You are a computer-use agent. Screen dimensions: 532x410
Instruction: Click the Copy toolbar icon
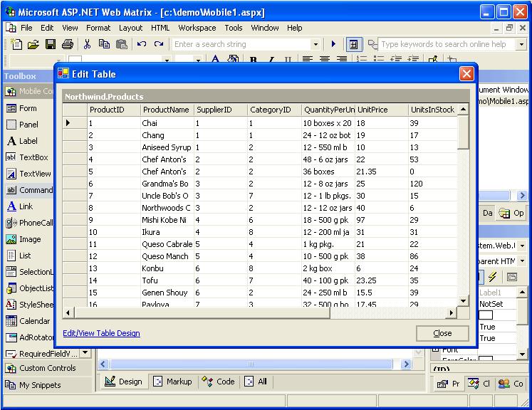[x=104, y=44]
